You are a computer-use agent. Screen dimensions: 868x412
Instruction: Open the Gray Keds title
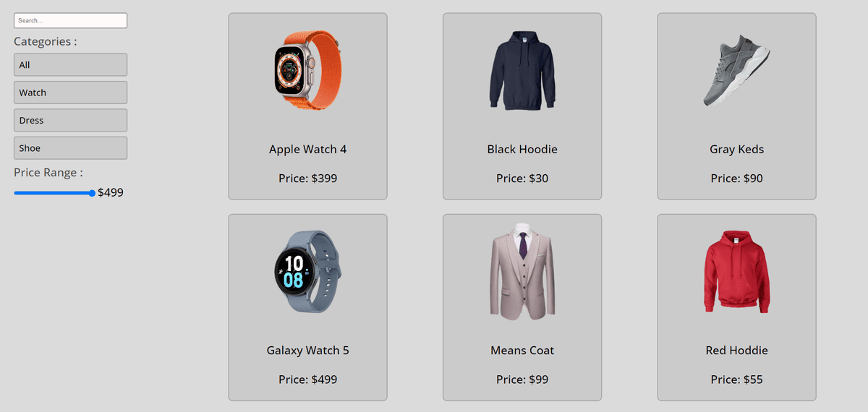pos(736,150)
